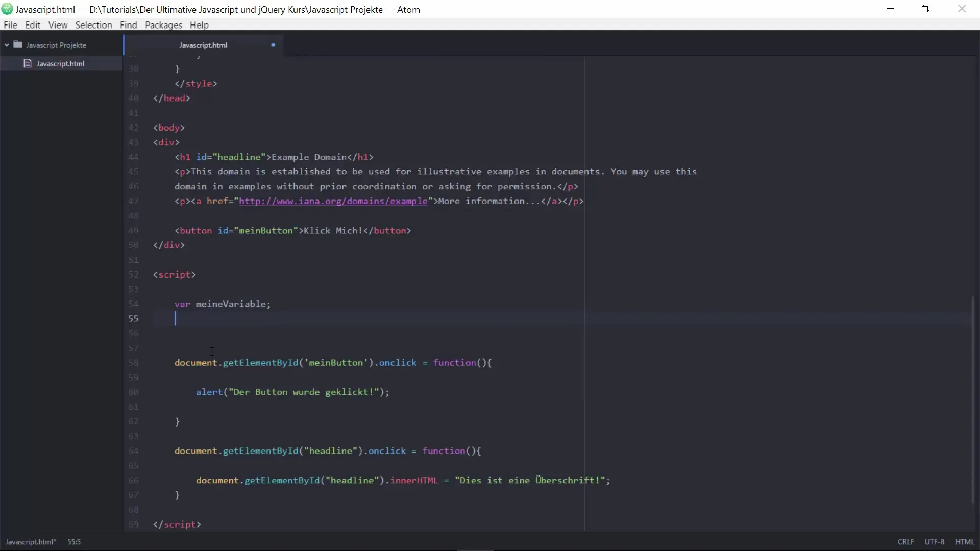The image size is (980, 551).
Task: Click onclick property on line 64
Action: (387, 451)
